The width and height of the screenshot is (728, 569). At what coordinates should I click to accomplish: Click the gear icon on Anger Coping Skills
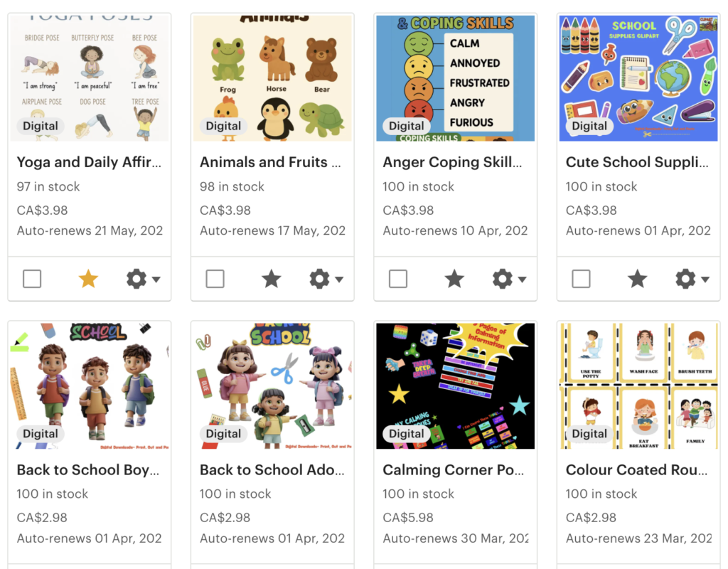(x=502, y=279)
